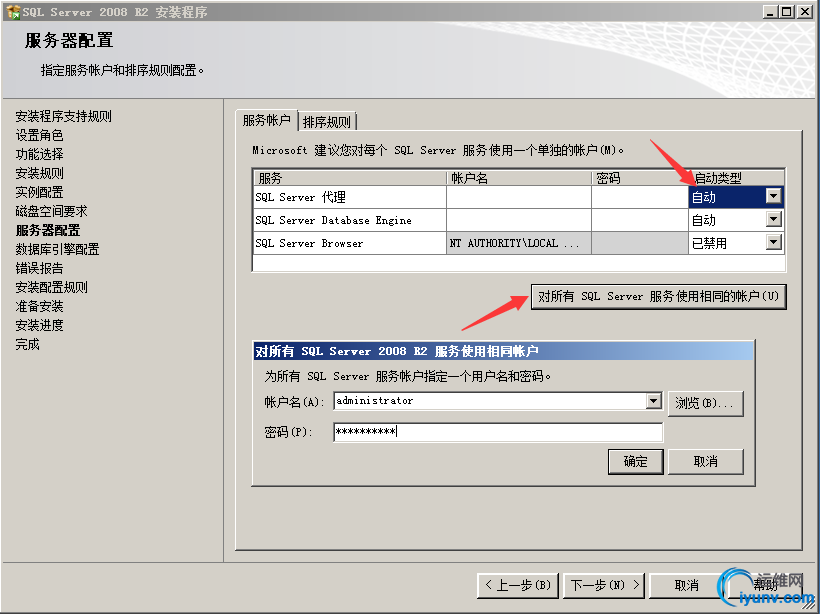Go back with 上一步(B) button
The height and width of the screenshot is (614, 820).
518,585
